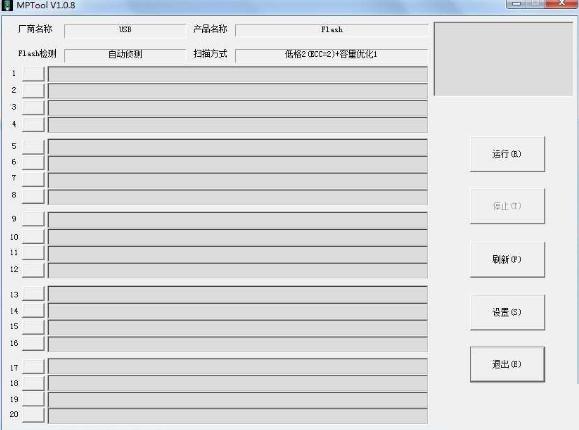Click the small button for slot 19
Image resolution: width=579 pixels, height=430 pixels.
click(33, 399)
